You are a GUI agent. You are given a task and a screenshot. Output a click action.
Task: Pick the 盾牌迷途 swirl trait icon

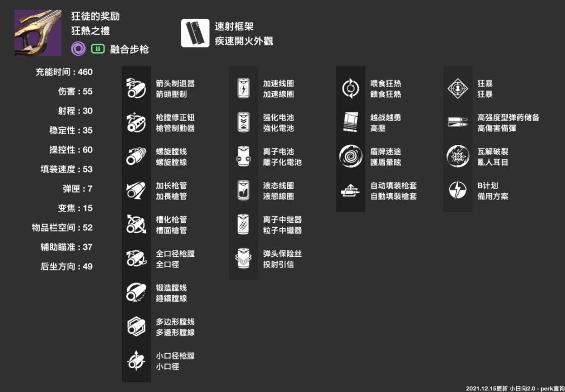pyautogui.click(x=350, y=157)
